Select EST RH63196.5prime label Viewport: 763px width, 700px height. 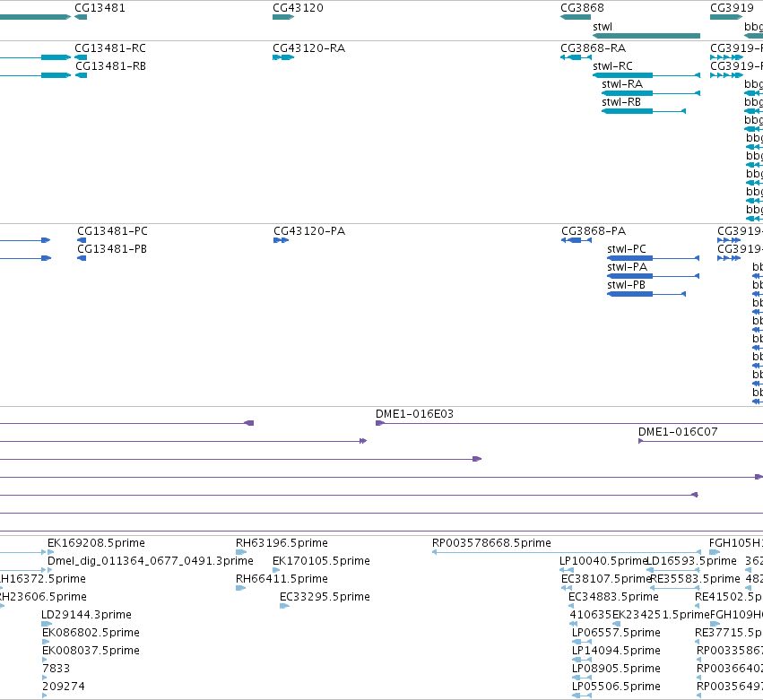click(282, 543)
